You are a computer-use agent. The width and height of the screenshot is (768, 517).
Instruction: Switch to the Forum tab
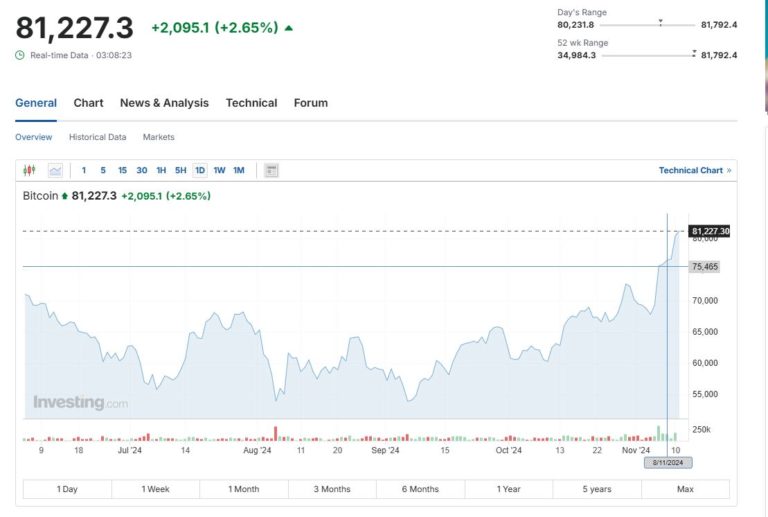[x=310, y=103]
